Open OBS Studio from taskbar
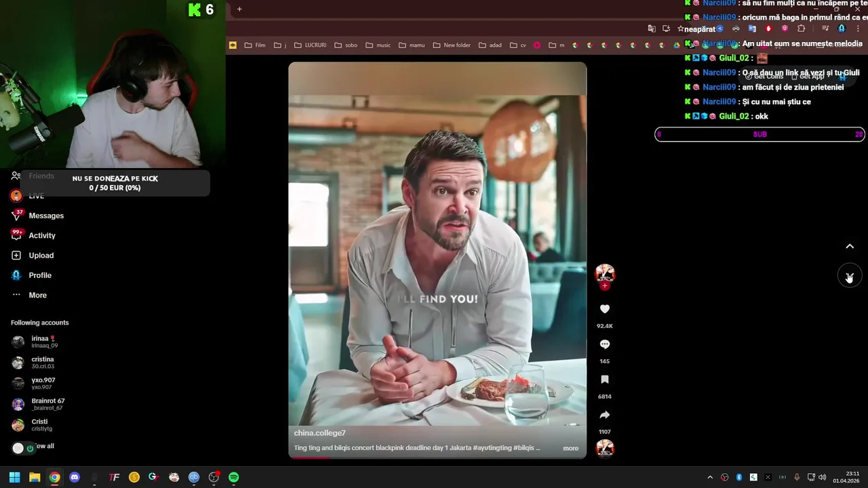This screenshot has height=488, width=868. (x=214, y=477)
